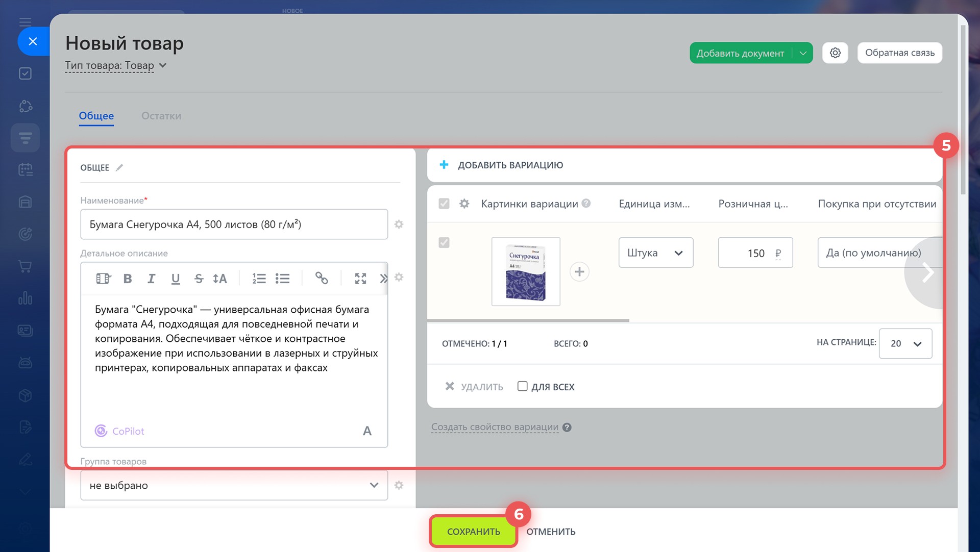Viewport: 980px width, 552px height.
Task: Open the 'Штука' unit dropdown
Action: [655, 253]
